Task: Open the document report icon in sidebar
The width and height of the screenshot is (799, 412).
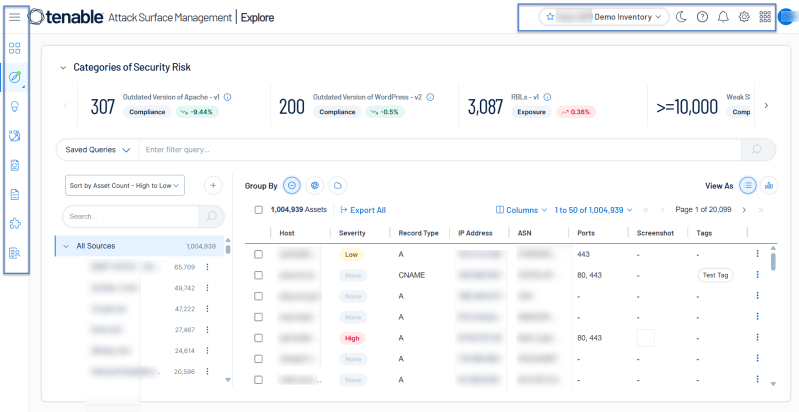Action: pos(15,194)
